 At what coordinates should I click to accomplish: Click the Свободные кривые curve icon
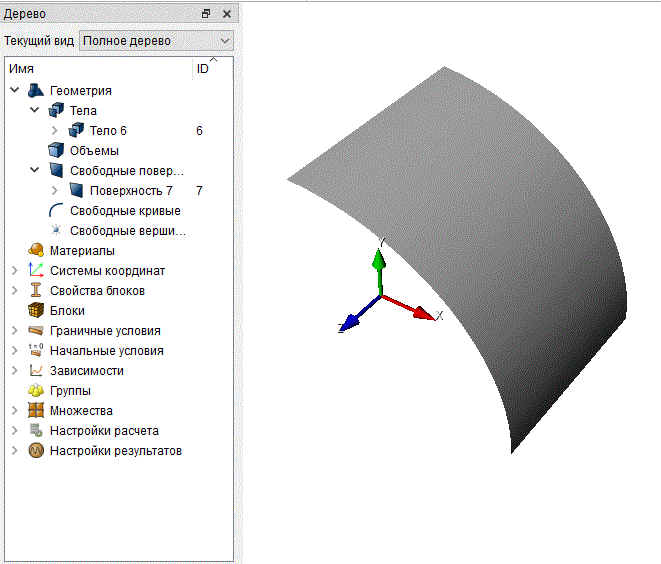coord(56,210)
